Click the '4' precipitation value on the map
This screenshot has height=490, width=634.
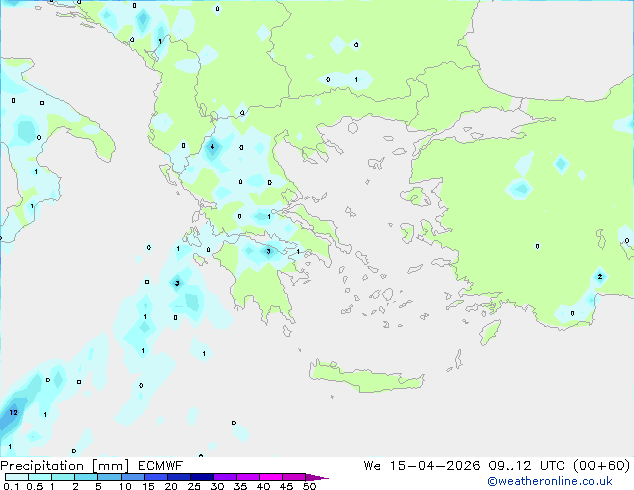pos(212,146)
